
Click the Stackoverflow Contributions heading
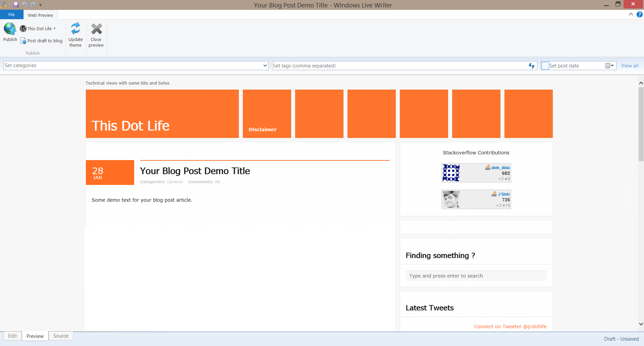(x=476, y=153)
